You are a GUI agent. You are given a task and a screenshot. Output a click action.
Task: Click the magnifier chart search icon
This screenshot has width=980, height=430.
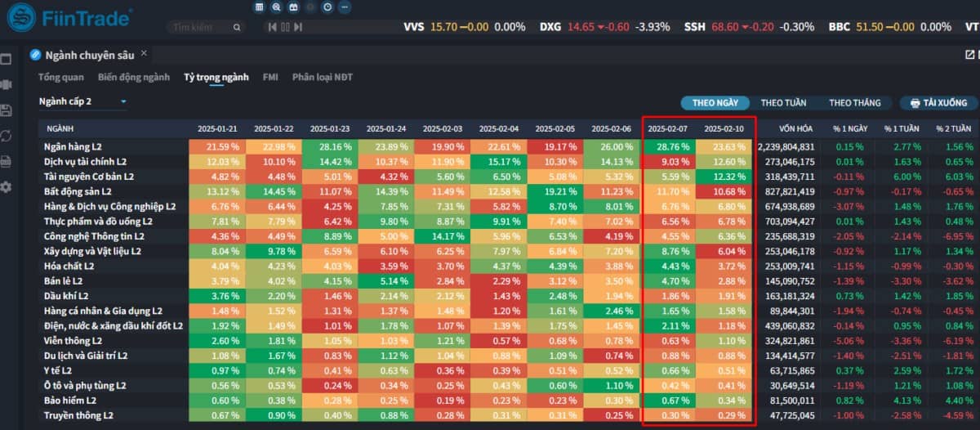(276, 7)
